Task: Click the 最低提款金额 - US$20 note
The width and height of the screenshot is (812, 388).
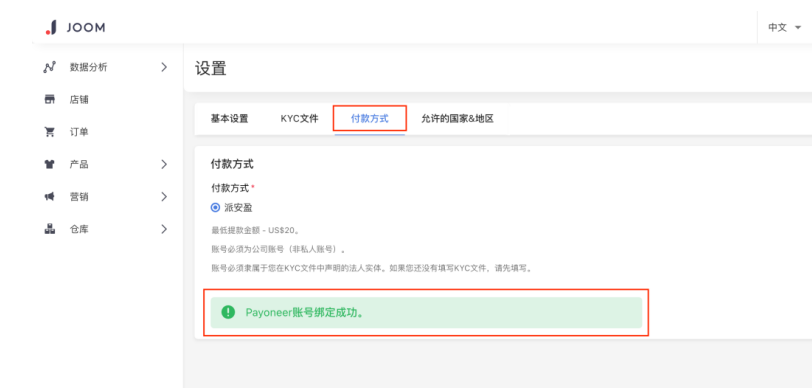Action: (255, 230)
